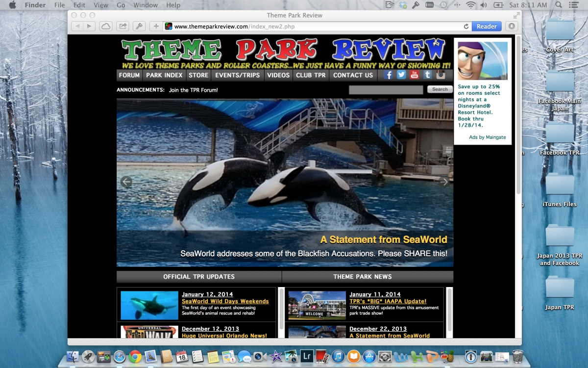The image size is (588, 368).
Task: Open the CLUB TPR nav tab
Action: point(311,75)
